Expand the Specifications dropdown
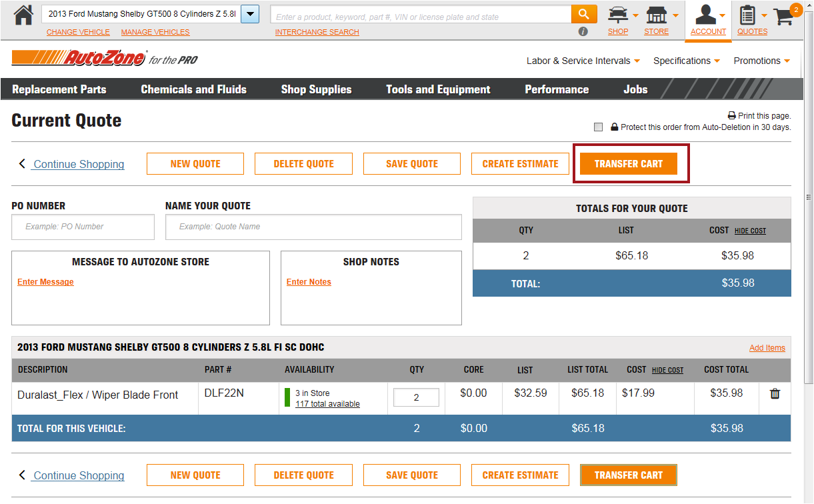This screenshot has width=814, height=504. click(686, 61)
